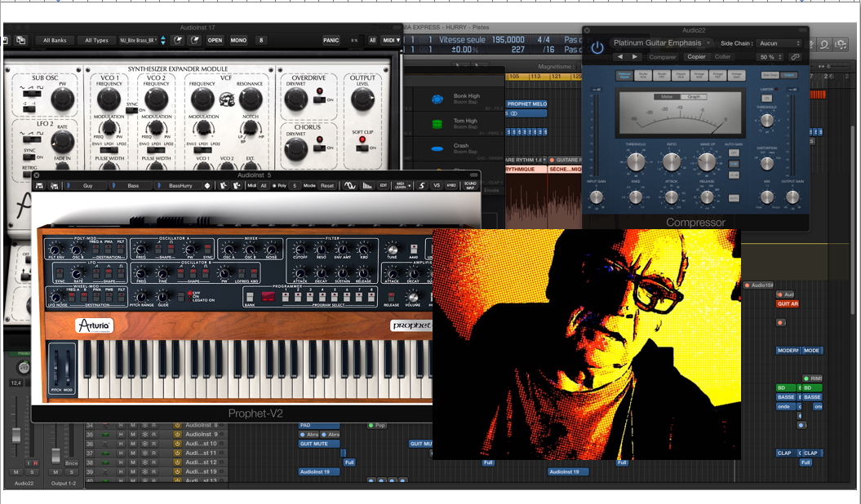Open the BassHurry preset selector
This screenshot has width=861, height=504.
[180, 186]
